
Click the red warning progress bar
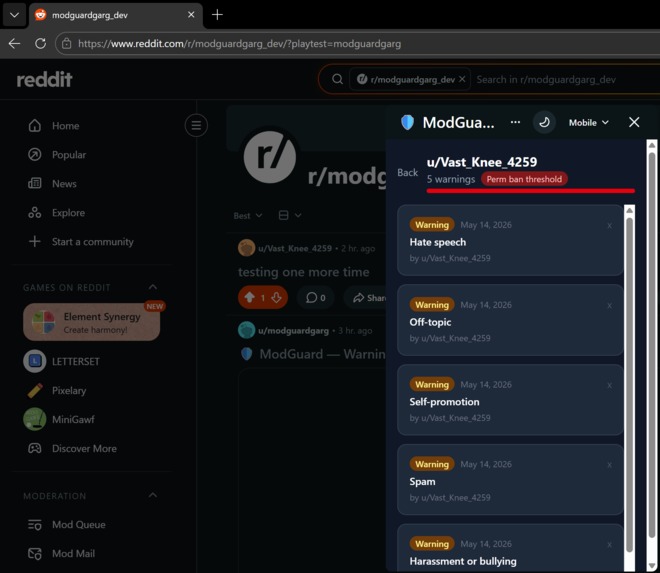coord(530,191)
